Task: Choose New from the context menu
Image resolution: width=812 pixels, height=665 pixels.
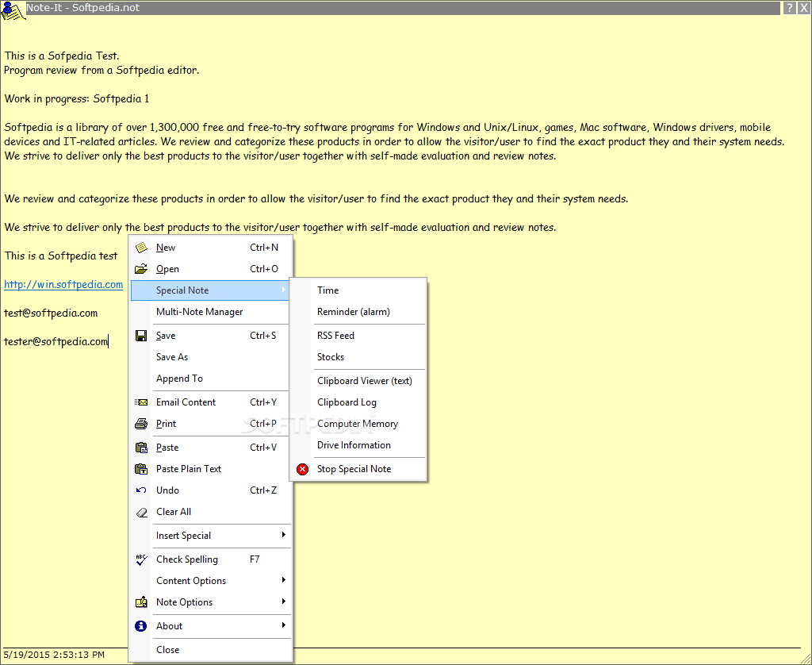Action: pyautogui.click(x=211, y=248)
